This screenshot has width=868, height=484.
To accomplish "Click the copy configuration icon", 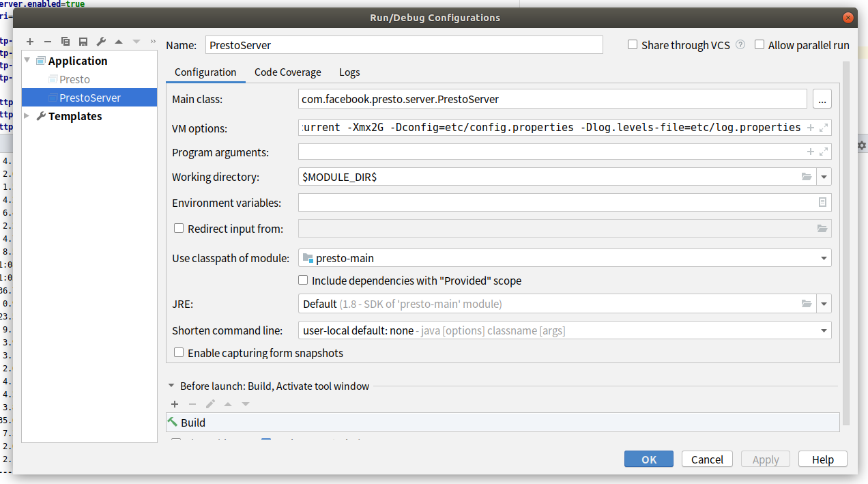I will click(66, 42).
